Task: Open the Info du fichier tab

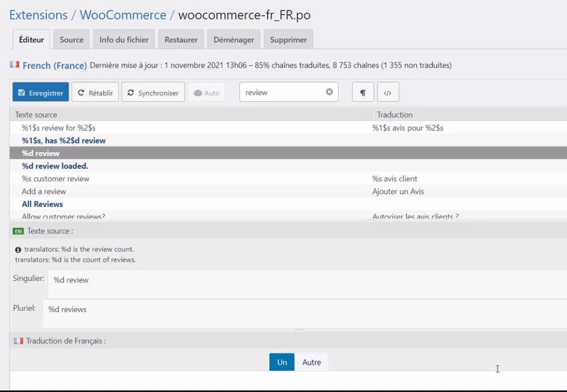Action: pos(124,40)
